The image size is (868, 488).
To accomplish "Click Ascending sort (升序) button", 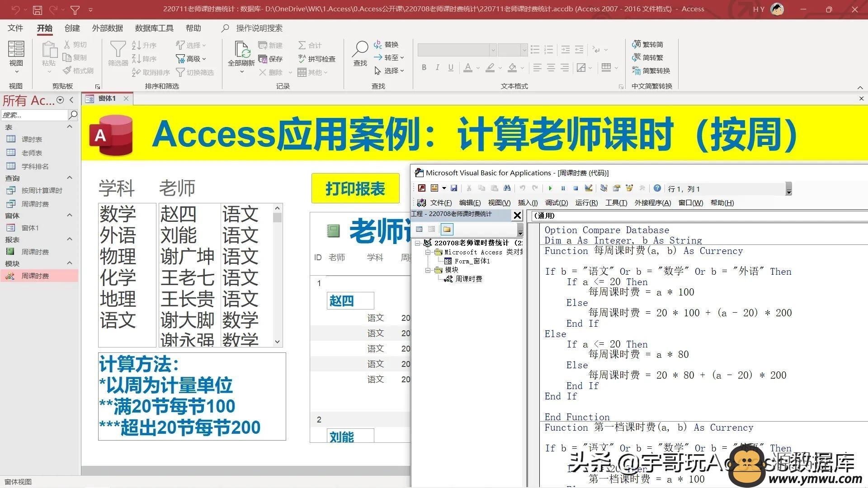I will pyautogui.click(x=144, y=45).
